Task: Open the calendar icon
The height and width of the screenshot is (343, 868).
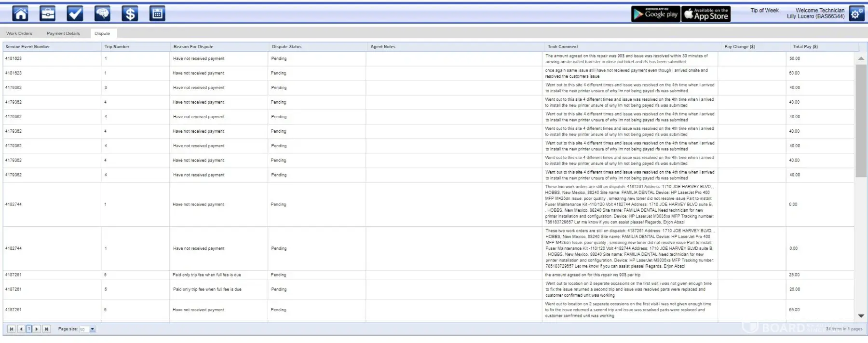Action: pos(157,14)
